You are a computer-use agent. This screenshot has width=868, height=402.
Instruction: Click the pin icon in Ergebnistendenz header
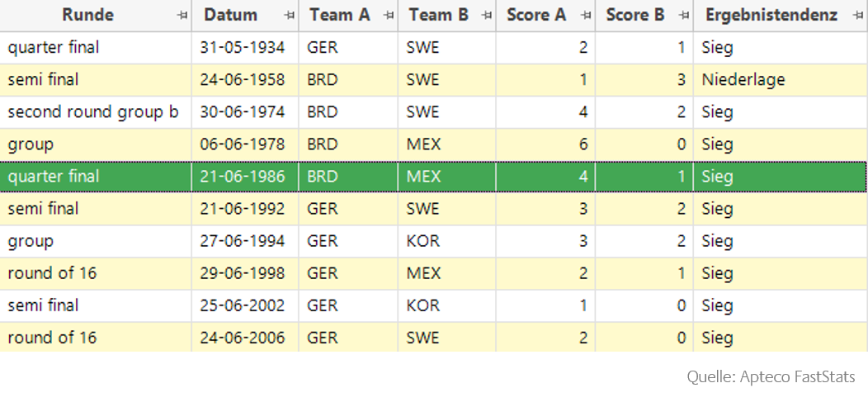click(x=857, y=16)
